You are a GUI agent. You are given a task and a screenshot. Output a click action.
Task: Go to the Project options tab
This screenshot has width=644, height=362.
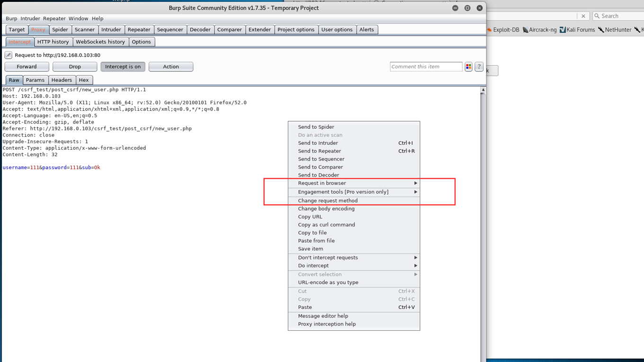tap(296, 29)
